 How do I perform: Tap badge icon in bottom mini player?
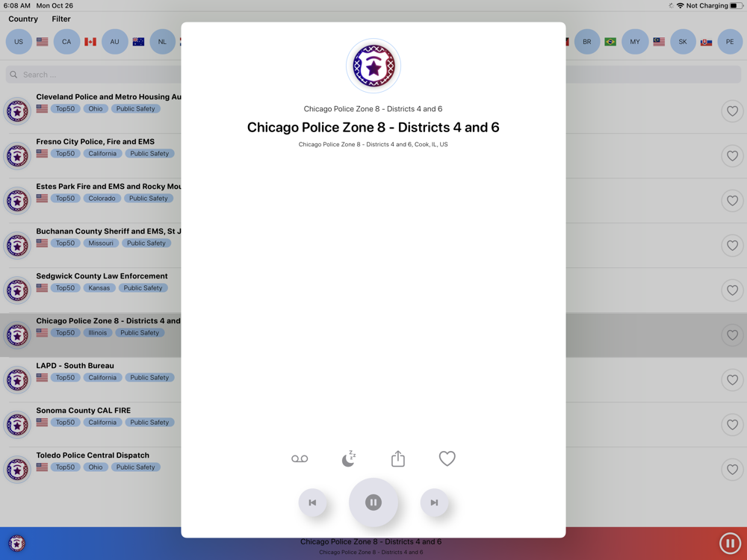16,543
